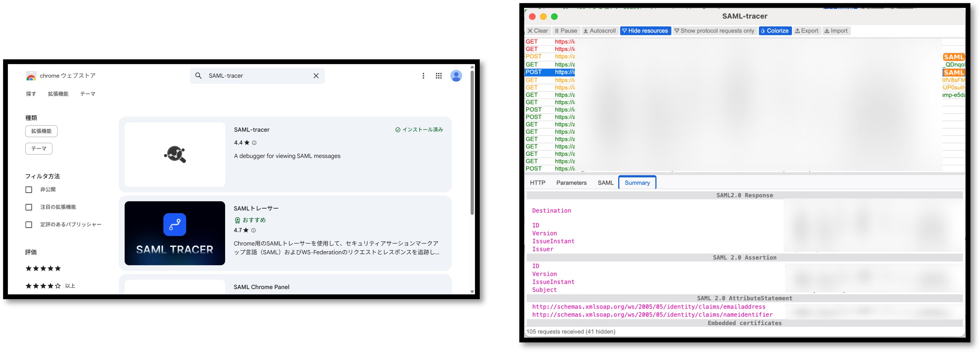Image resolution: width=980 pixels, height=352 pixels.
Task: Open the SAML-tracer result title link
Action: [251, 130]
